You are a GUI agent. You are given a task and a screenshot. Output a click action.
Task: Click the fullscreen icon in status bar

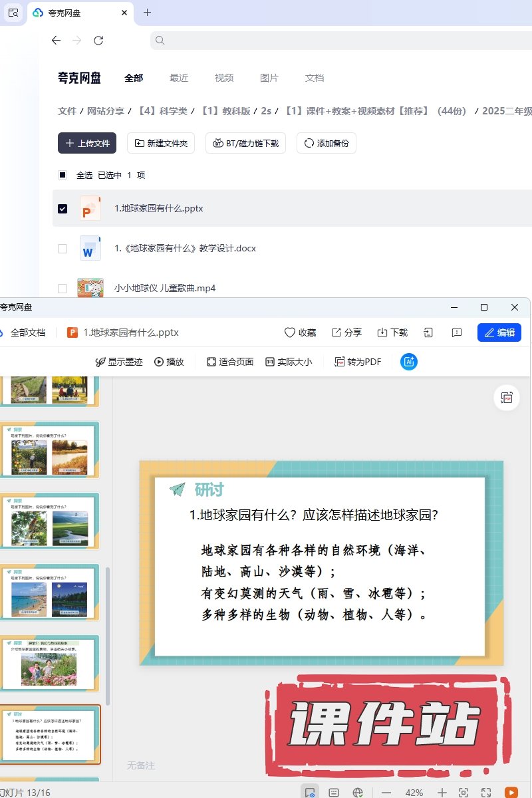pos(486,793)
